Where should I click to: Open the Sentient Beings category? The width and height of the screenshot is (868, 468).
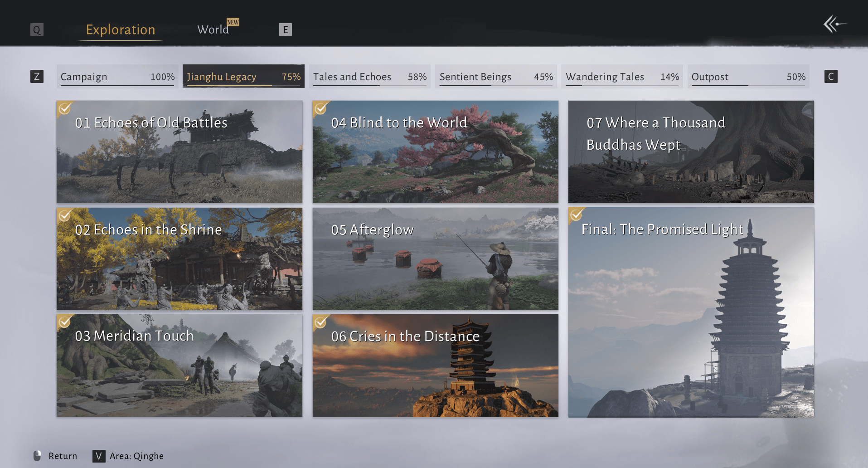click(496, 77)
